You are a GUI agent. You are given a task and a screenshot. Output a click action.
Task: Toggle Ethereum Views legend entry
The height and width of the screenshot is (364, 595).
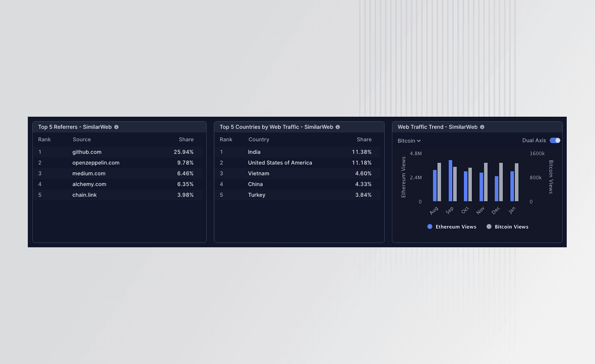click(x=452, y=227)
